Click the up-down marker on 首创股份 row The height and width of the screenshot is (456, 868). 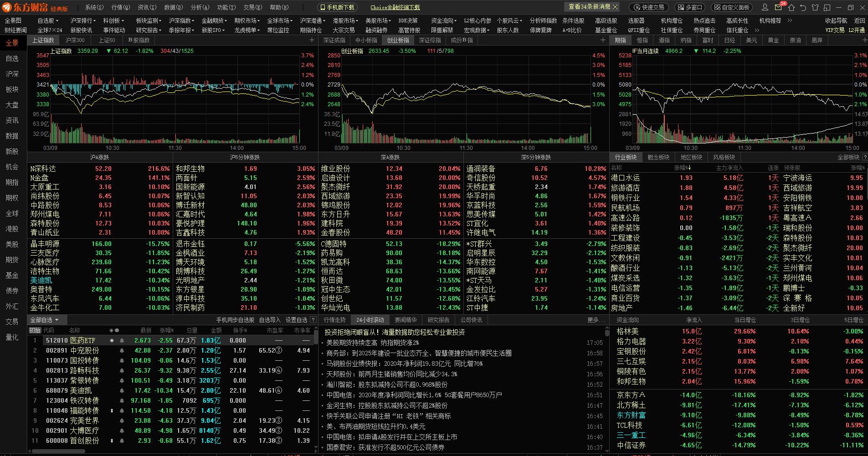[112, 441]
